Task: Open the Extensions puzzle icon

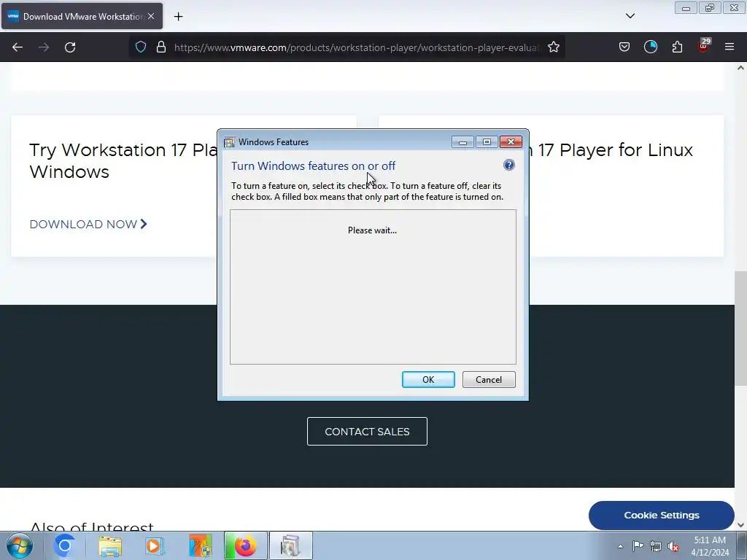Action: coord(677,47)
